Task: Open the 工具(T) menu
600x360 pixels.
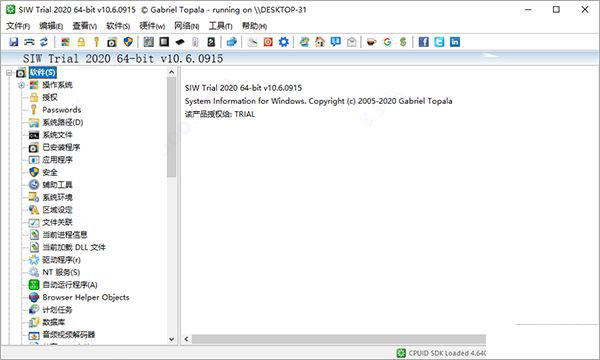Action: 220,26
